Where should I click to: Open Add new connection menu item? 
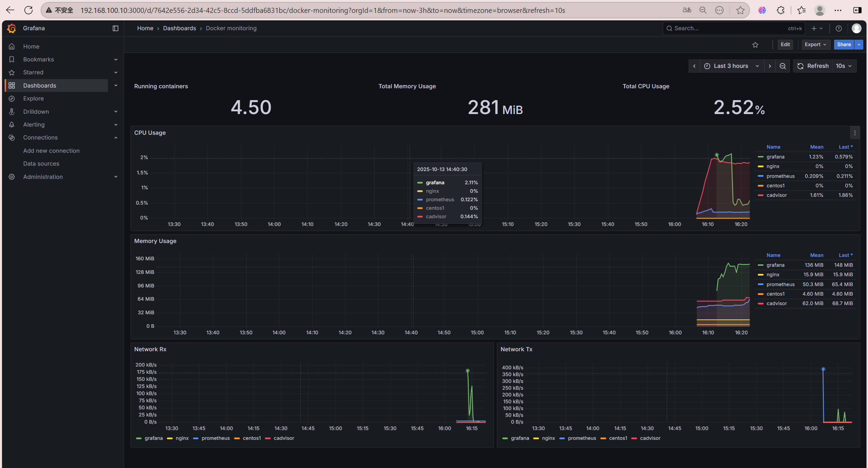pyautogui.click(x=51, y=151)
